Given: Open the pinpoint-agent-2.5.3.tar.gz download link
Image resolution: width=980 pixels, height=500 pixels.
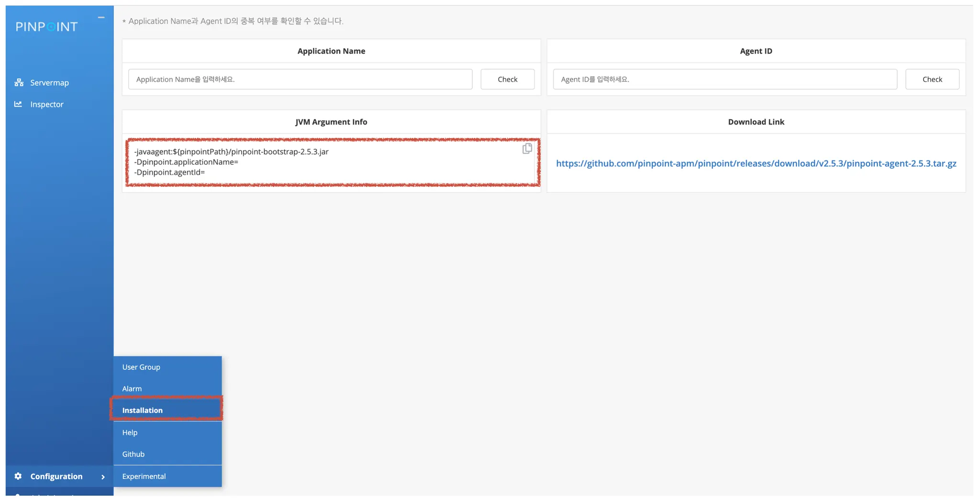Looking at the screenshot, I should click(756, 163).
